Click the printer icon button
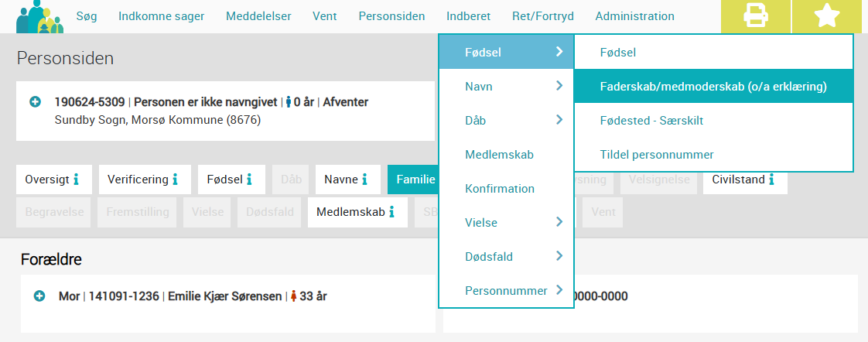Image resolution: width=868 pixels, height=342 pixels. pos(756,15)
